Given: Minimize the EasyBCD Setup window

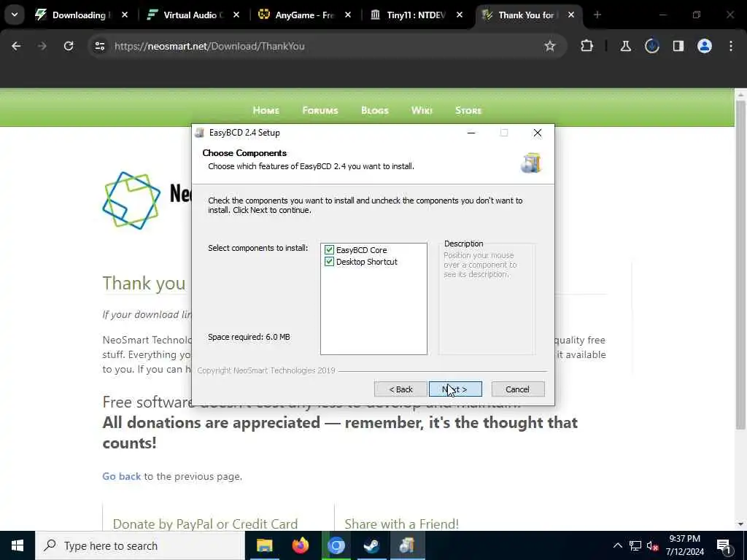Looking at the screenshot, I should point(471,133).
